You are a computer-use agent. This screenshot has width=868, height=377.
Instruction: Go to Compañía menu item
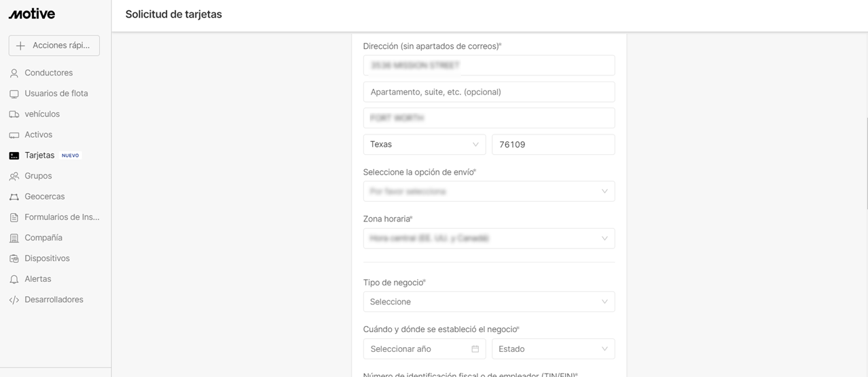tap(43, 238)
